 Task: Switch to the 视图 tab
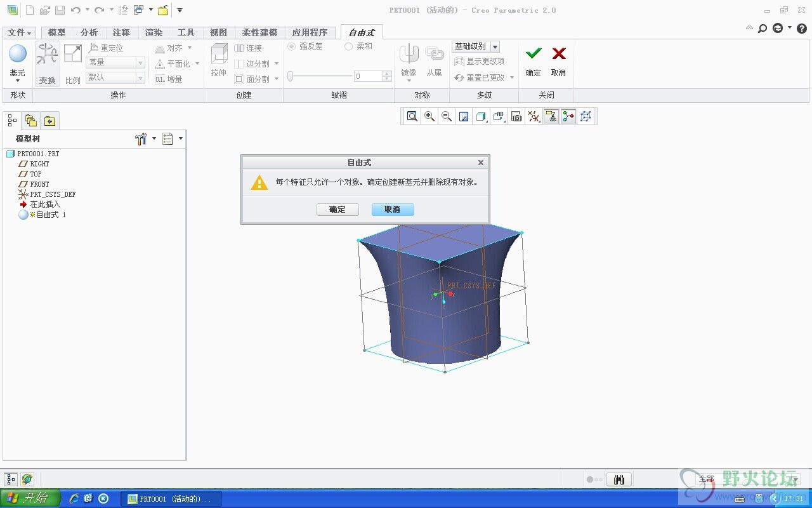[x=218, y=32]
